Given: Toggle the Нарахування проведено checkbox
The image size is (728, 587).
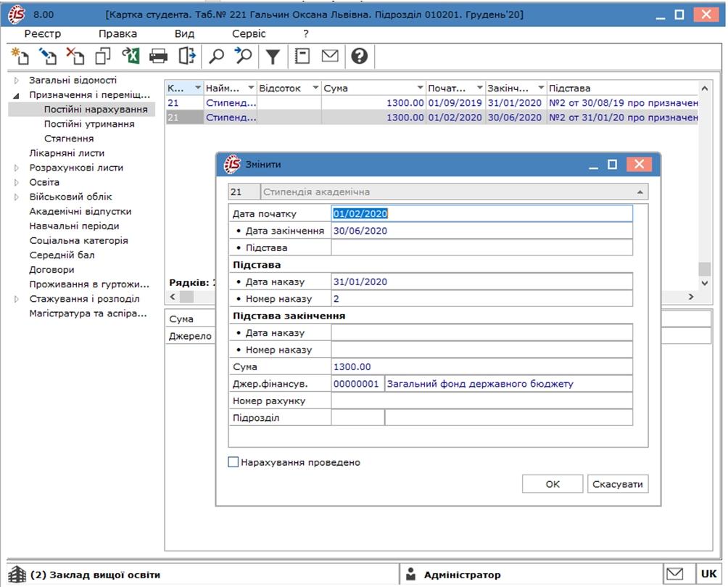Looking at the screenshot, I should click(x=233, y=462).
